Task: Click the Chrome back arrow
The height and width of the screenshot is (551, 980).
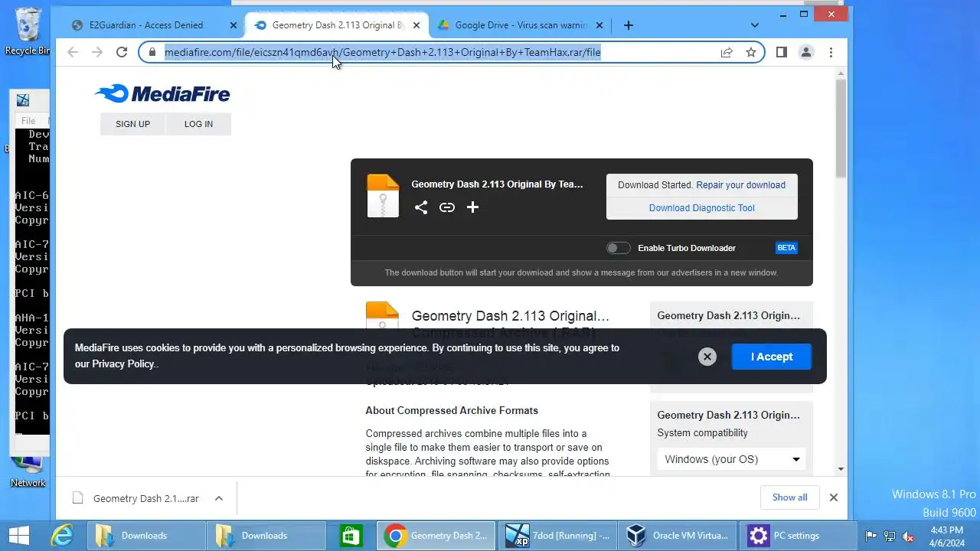Action: (73, 52)
